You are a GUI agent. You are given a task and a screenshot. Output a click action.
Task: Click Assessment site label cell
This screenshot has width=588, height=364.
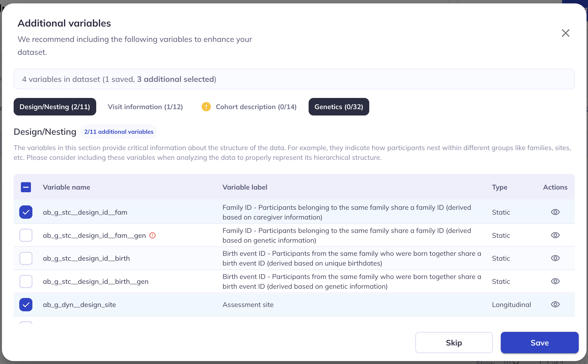248,305
